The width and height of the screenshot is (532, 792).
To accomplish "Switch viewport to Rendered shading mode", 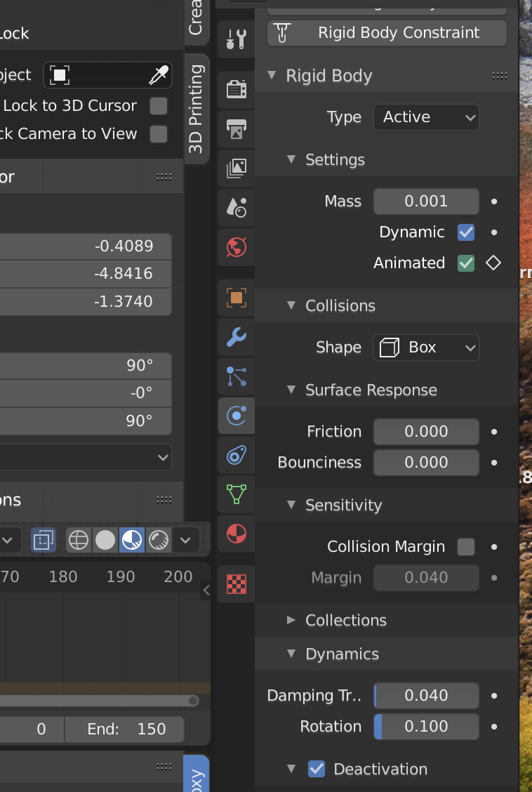I will [x=159, y=541].
